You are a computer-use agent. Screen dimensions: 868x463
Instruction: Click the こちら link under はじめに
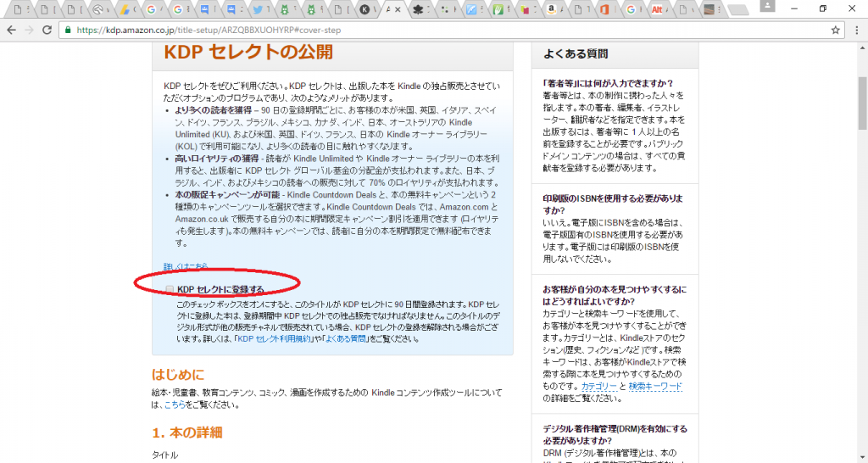click(175, 404)
